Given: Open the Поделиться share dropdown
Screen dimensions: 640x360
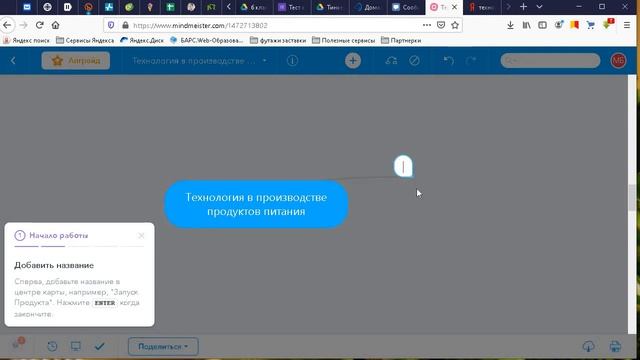Looking at the screenshot, I should (163, 346).
